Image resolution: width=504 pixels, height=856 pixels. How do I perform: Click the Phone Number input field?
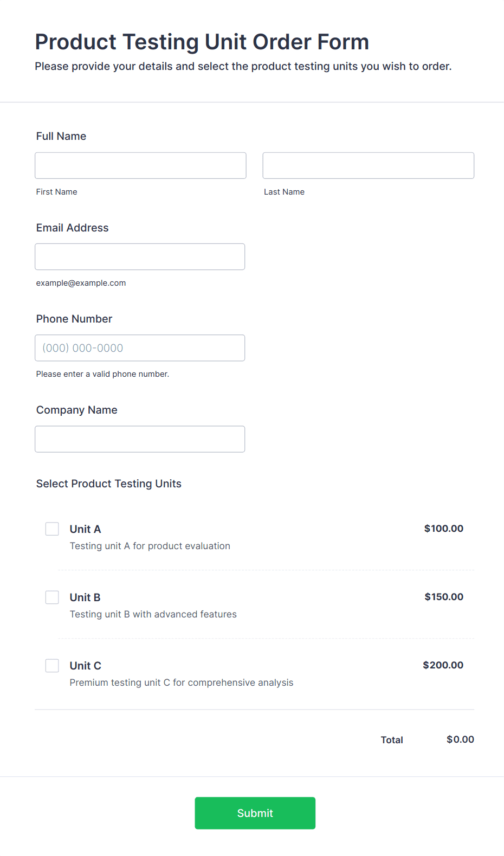point(140,347)
